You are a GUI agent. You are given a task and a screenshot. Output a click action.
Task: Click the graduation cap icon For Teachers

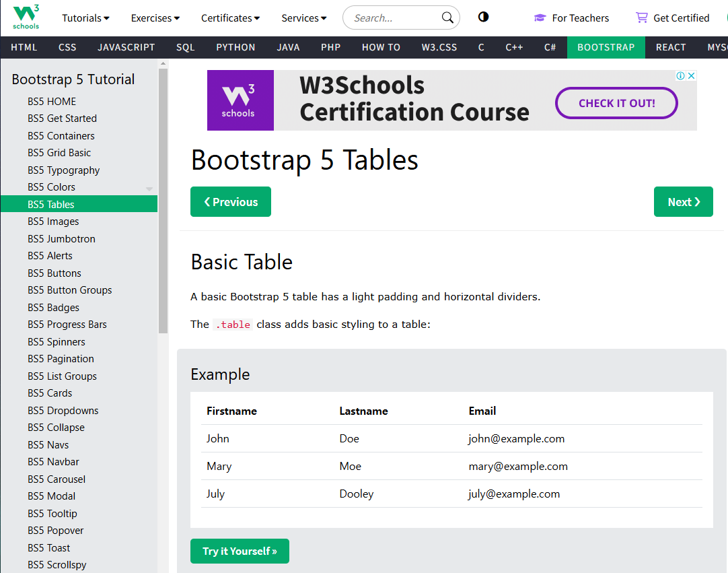click(540, 18)
